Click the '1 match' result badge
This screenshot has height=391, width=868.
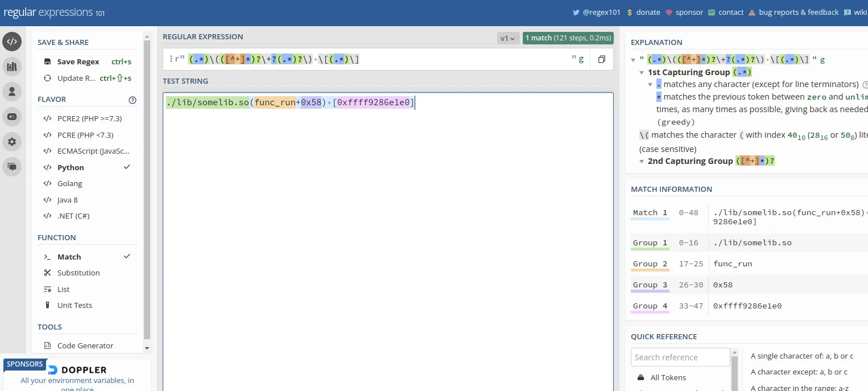(x=568, y=38)
